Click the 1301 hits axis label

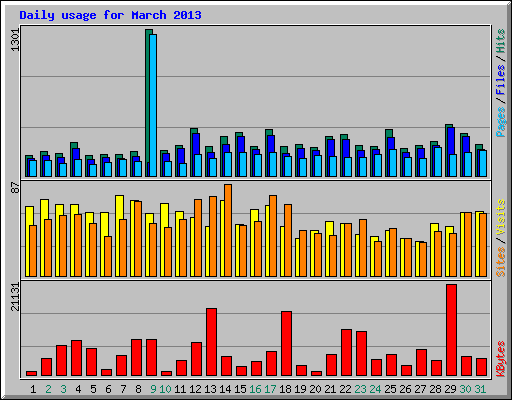[15, 40]
